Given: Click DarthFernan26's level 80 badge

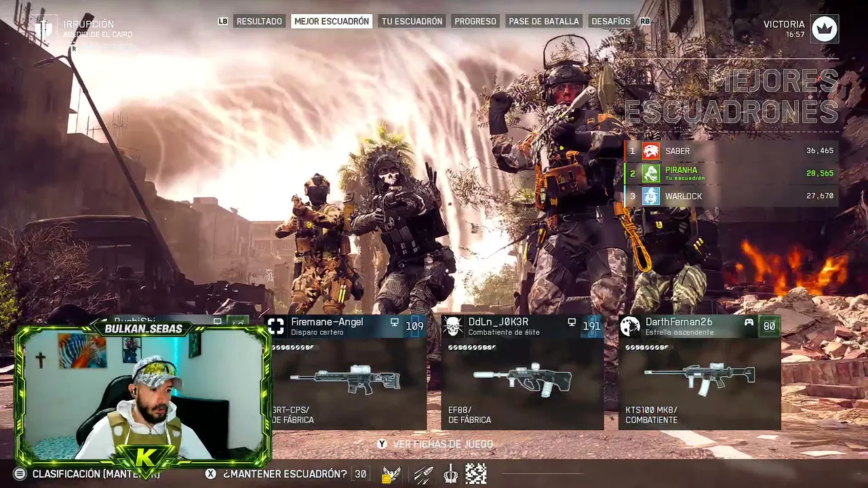Looking at the screenshot, I should (769, 326).
